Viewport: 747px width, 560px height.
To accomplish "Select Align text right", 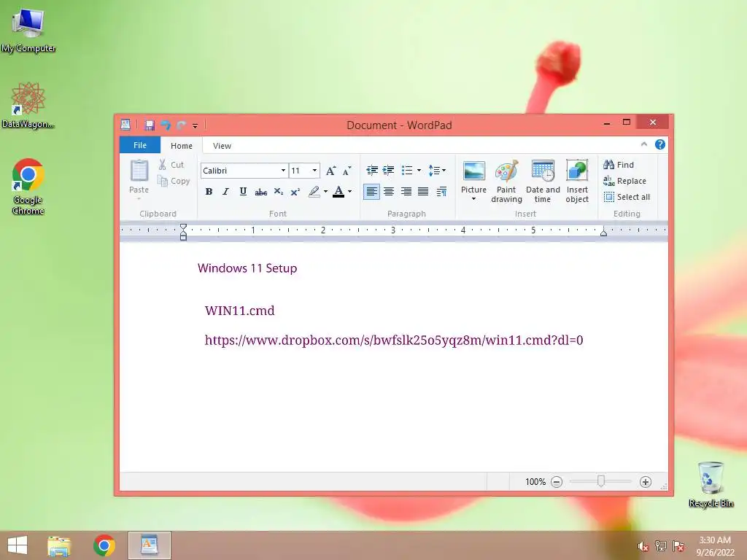I will (406, 192).
